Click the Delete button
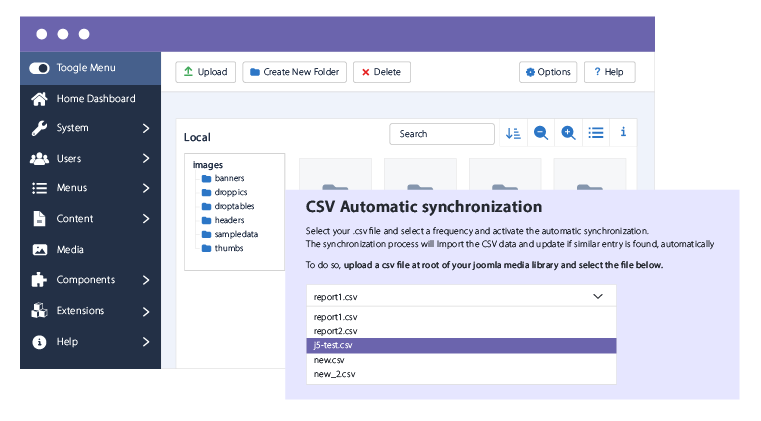 tap(380, 72)
